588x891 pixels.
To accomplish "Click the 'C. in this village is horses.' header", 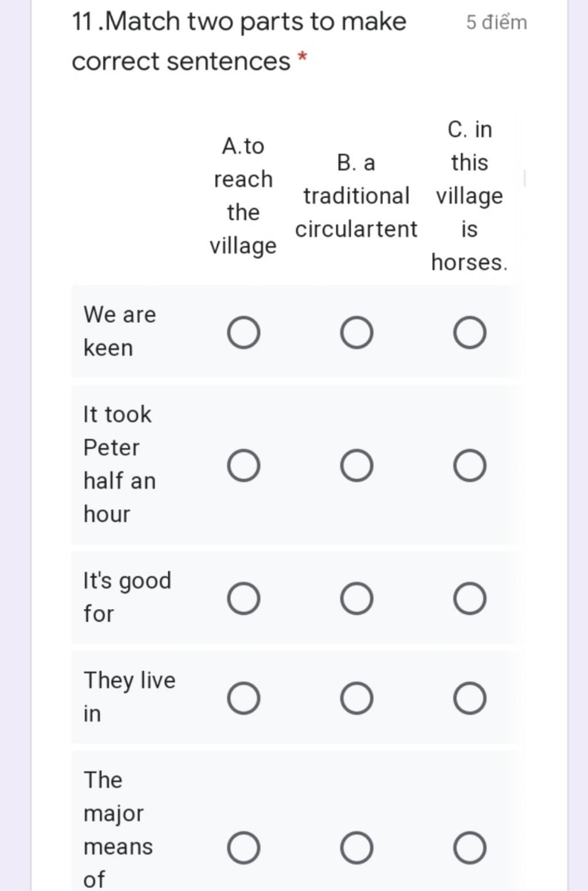I will pyautogui.click(x=470, y=196).
